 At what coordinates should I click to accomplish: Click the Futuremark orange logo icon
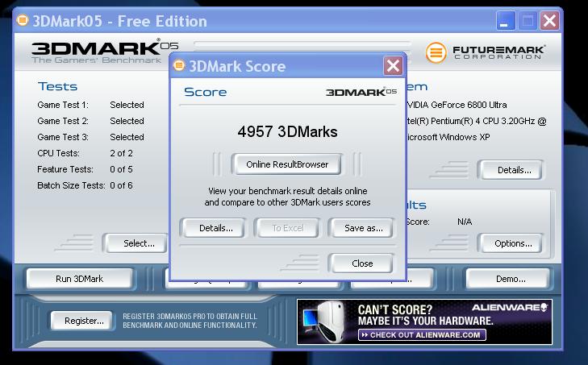click(x=436, y=52)
